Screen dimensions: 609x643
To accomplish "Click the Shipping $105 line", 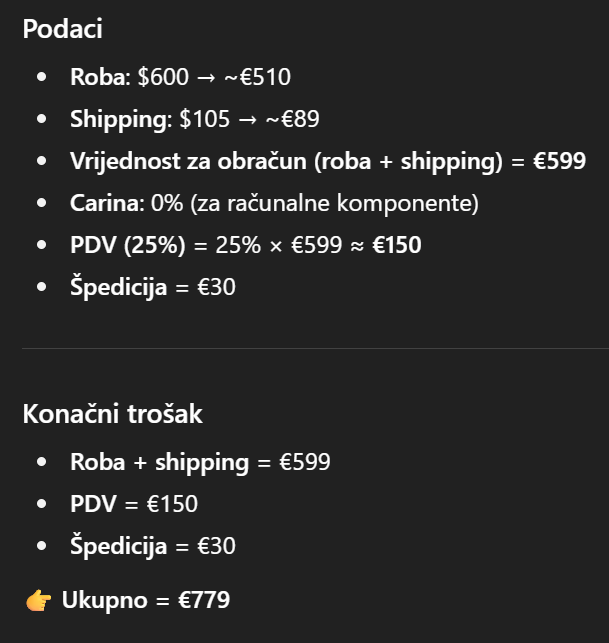I will [194, 119].
